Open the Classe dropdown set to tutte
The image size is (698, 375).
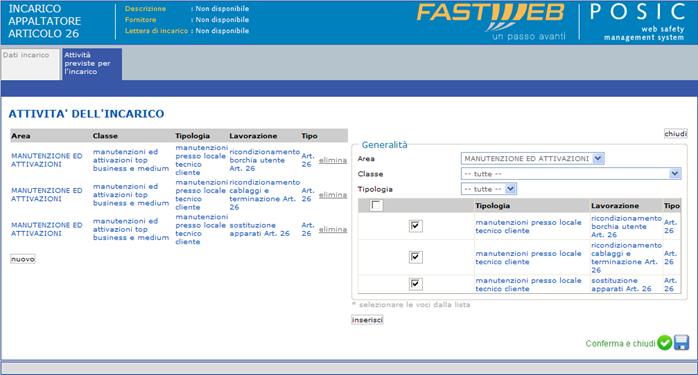coord(571,174)
